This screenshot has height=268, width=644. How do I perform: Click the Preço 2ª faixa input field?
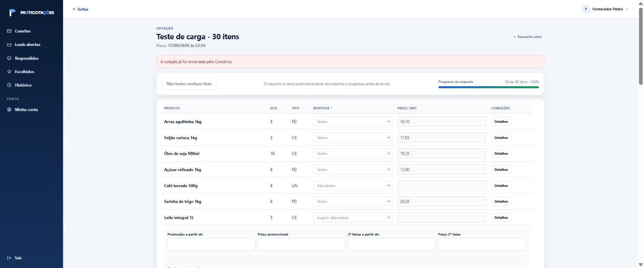(482, 244)
